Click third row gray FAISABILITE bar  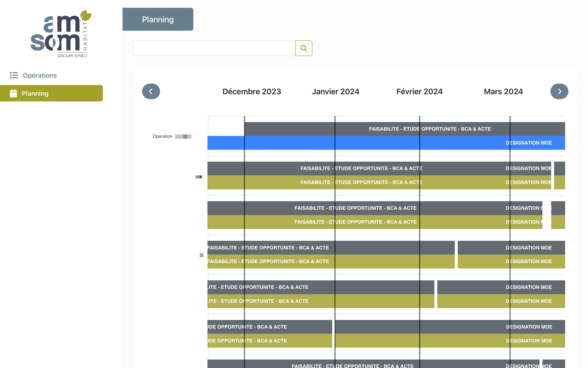pos(375,208)
